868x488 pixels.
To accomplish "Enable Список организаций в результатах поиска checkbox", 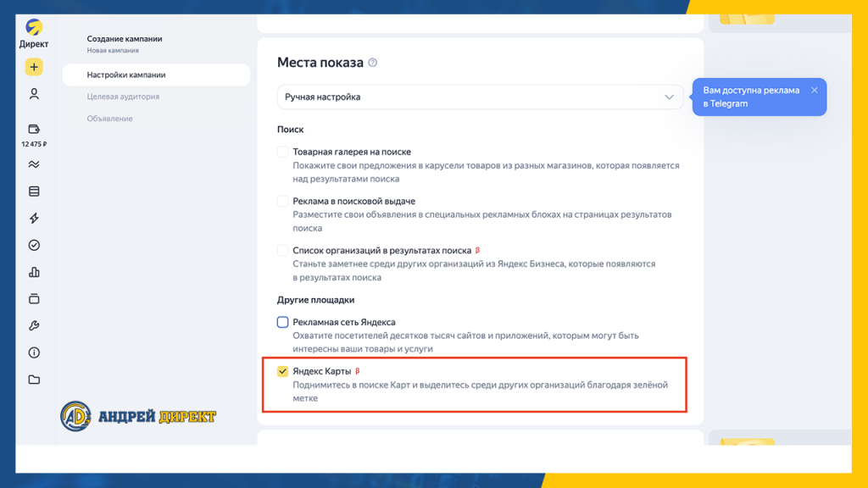I will click(282, 250).
